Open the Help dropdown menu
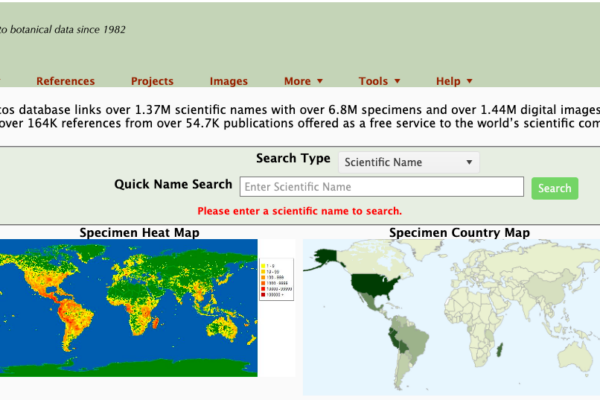Image resolution: width=600 pixels, height=400 pixels. (454, 81)
